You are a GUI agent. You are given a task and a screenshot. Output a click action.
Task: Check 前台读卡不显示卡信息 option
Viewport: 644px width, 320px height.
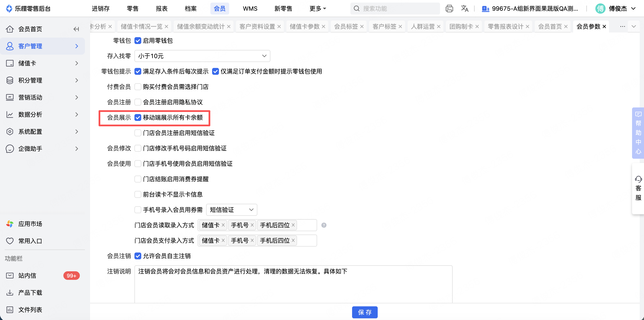tap(138, 194)
